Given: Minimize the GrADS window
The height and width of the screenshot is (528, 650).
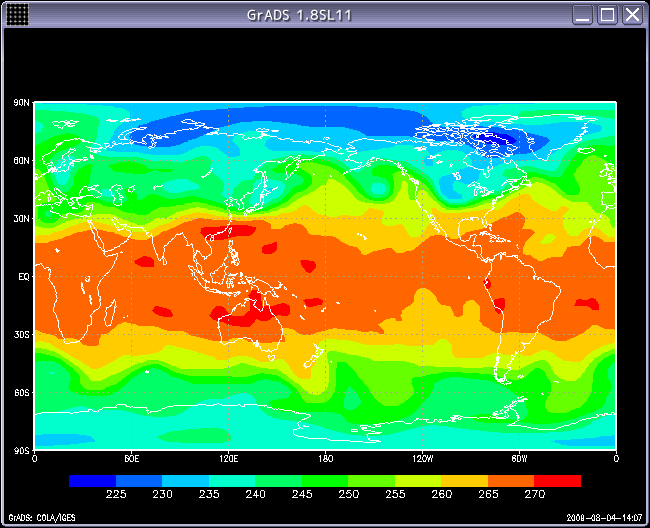Looking at the screenshot, I should 582,14.
